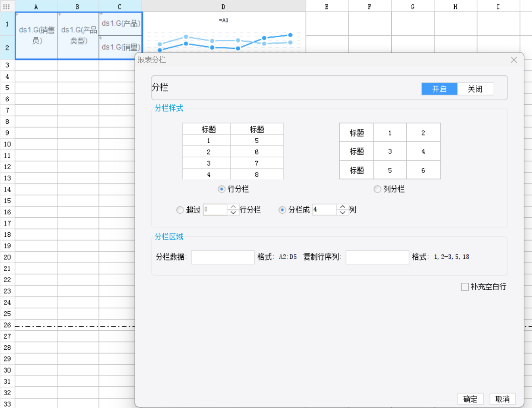Decrease the 分栏成 column count
Image resolution: width=532 pixels, height=408 pixels.
[343, 213]
